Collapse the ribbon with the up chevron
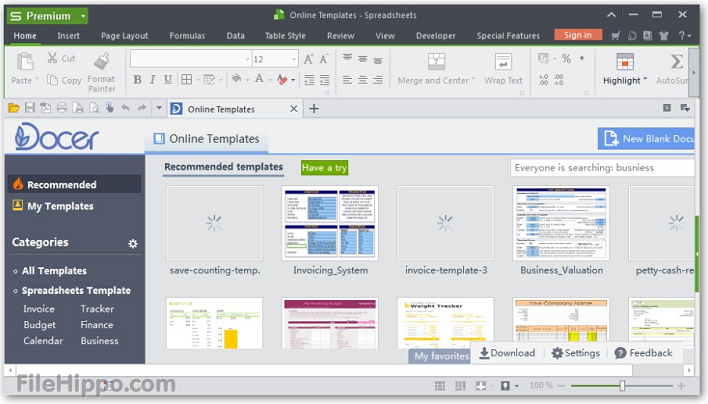The height and width of the screenshot is (404, 708). point(611,15)
